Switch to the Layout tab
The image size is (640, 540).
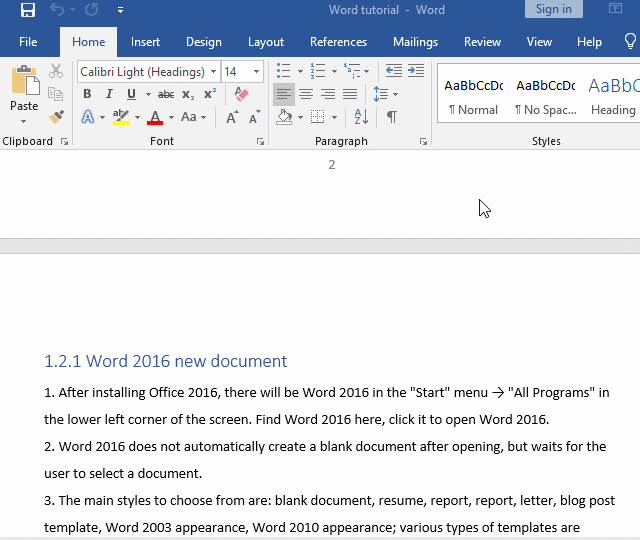266,42
